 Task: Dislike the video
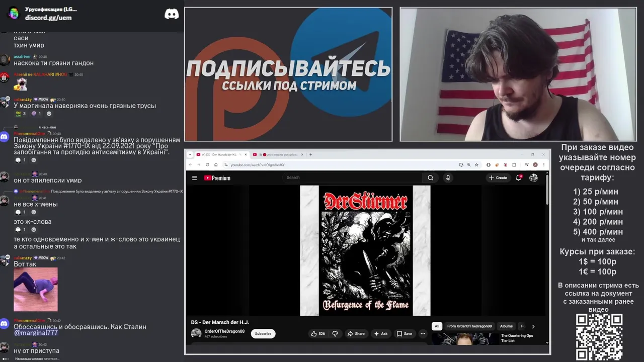(x=335, y=333)
